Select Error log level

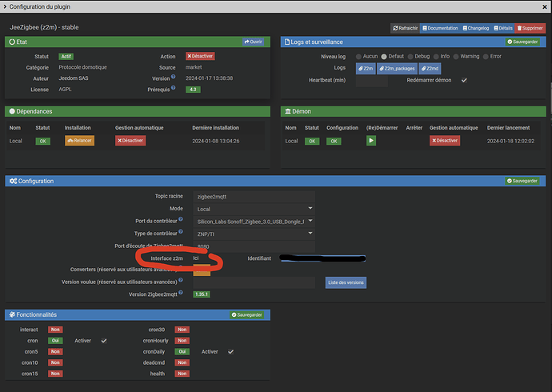pyautogui.click(x=486, y=57)
